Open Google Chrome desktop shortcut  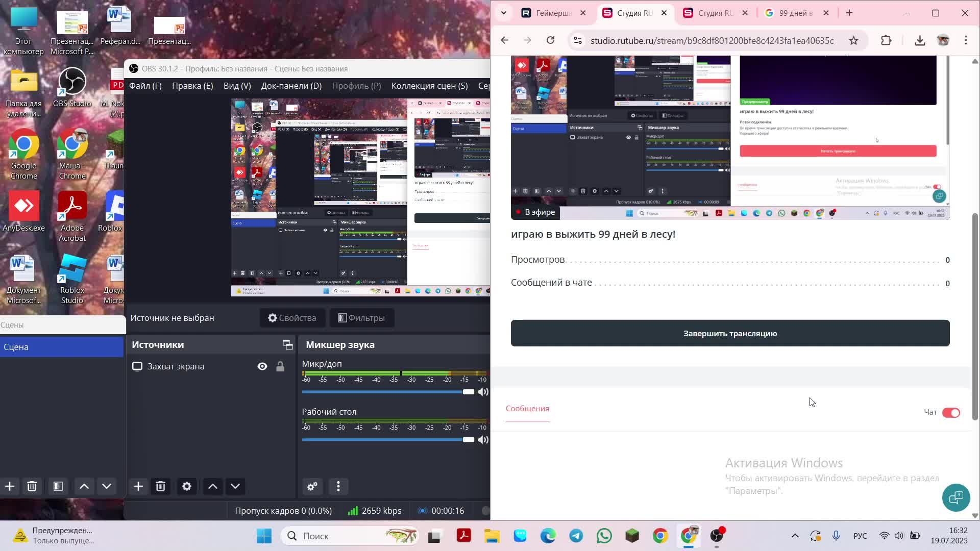(x=23, y=155)
